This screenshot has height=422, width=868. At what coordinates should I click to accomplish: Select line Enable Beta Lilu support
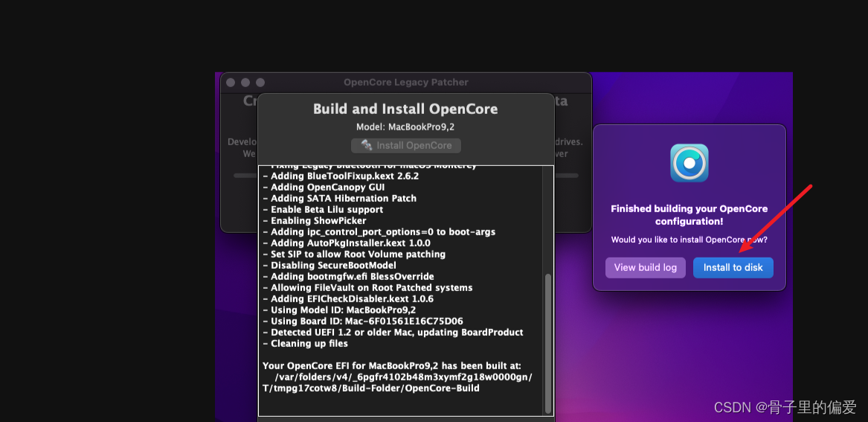pos(323,210)
